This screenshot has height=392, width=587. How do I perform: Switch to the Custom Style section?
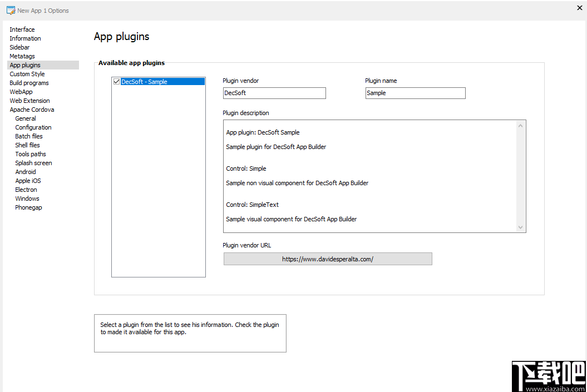[27, 74]
